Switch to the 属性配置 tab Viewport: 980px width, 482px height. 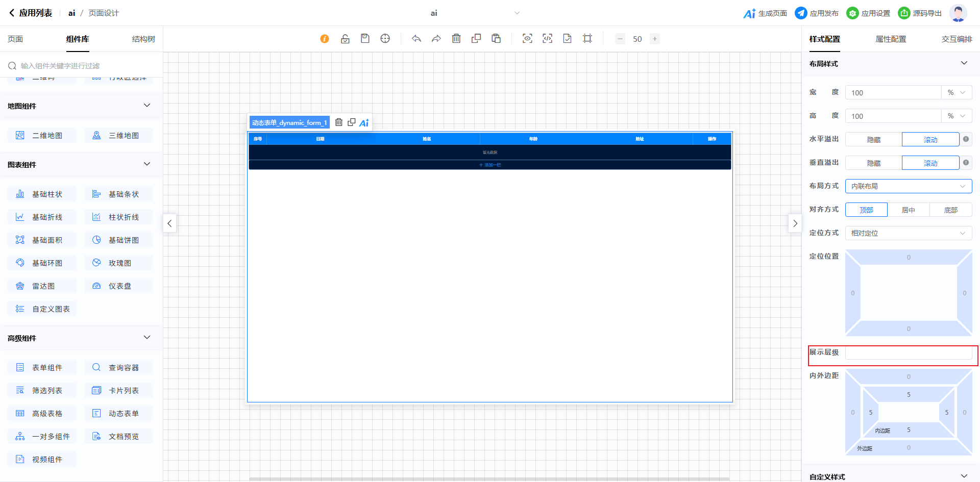(891, 39)
